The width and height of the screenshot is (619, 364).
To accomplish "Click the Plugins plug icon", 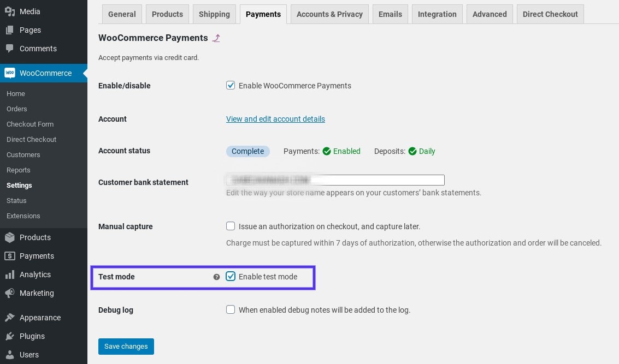I will (x=10, y=336).
